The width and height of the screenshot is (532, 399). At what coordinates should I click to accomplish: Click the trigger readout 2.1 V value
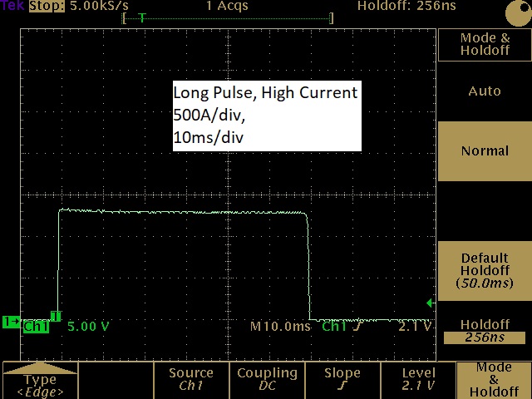[x=415, y=327]
